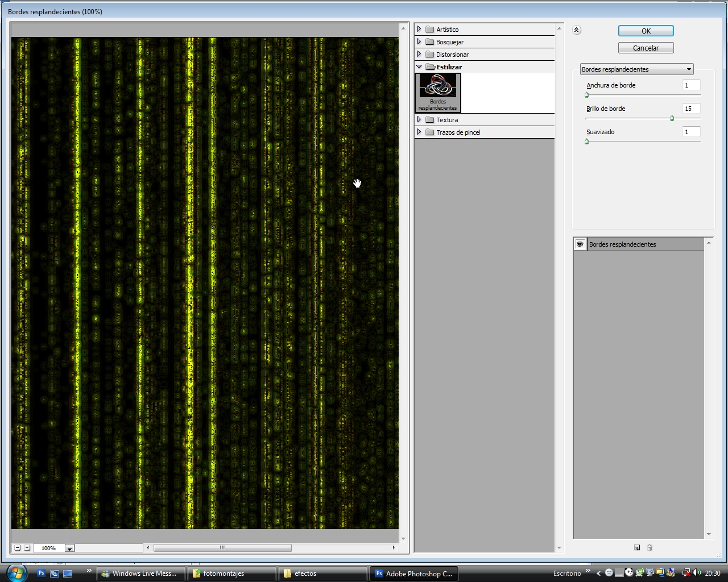The height and width of the screenshot is (582, 728).
Task: Click the Suavizado value input field
Action: click(x=691, y=132)
